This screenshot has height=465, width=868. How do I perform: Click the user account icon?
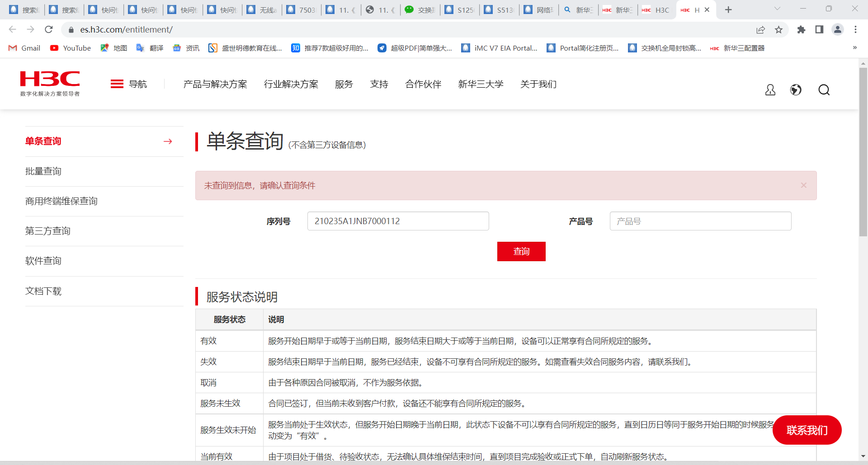(770, 90)
